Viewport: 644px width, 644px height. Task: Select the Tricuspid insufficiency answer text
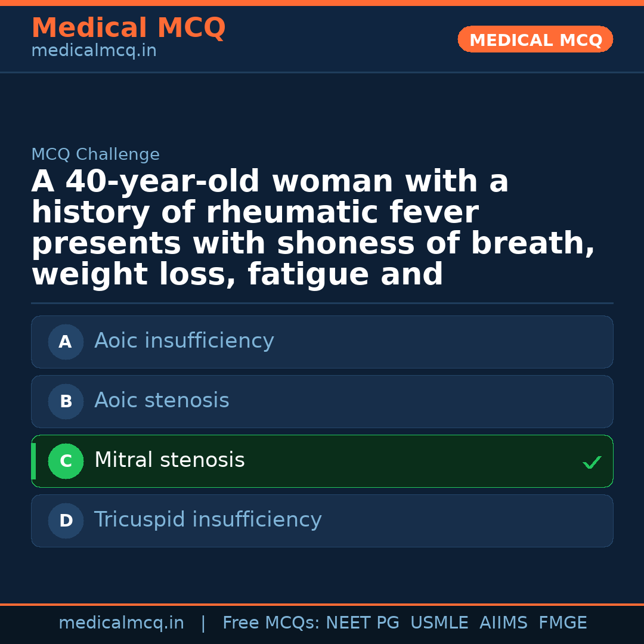(208, 520)
